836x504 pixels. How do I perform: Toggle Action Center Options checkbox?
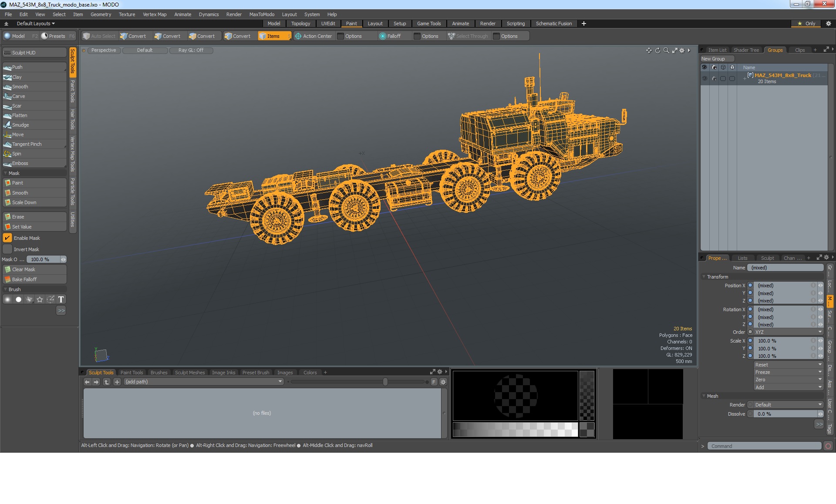(341, 36)
